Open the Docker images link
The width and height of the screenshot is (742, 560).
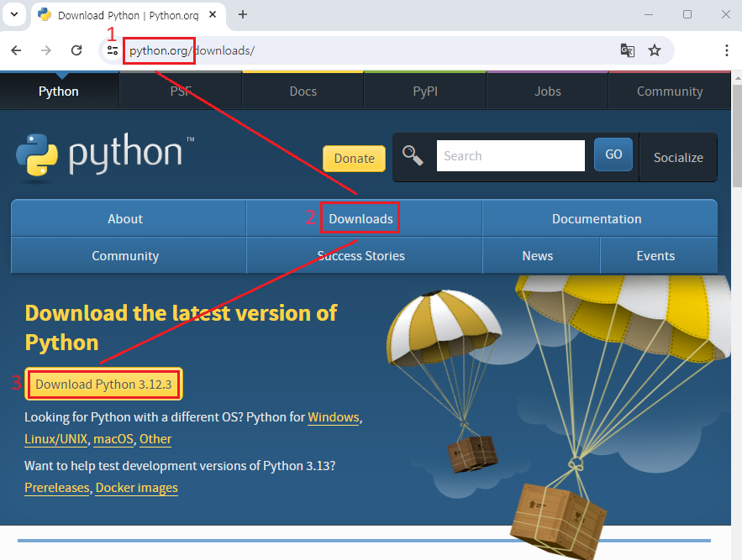[137, 488]
